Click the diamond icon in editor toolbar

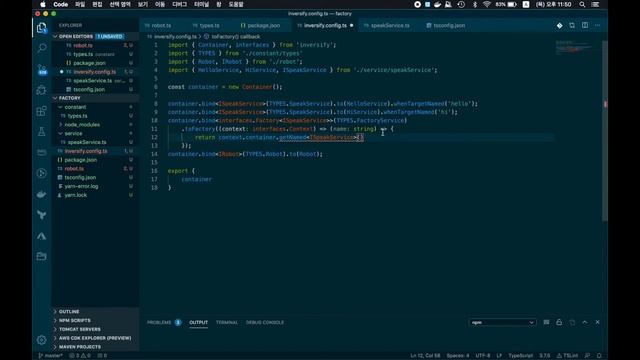(x=559, y=25)
